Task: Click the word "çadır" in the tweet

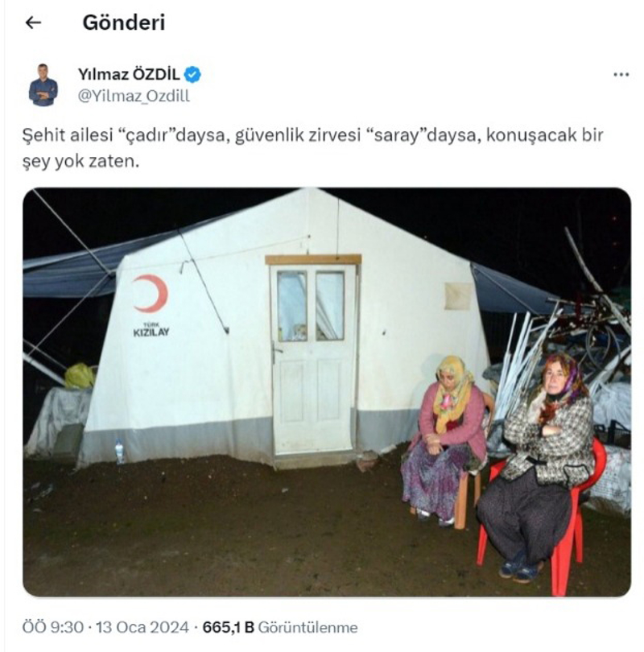Action: click(x=147, y=135)
